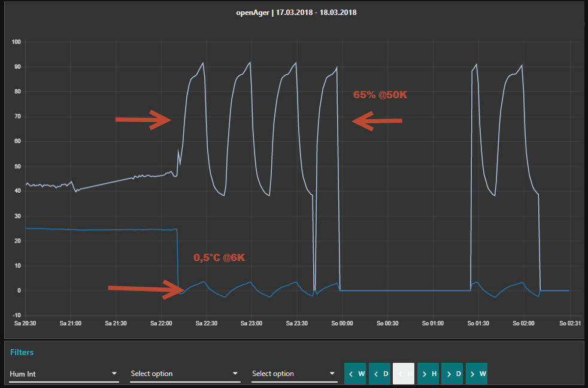Viewport: 588px width, 388px height.
Task: Click the So 02:00 time axis label
Action: click(523, 323)
